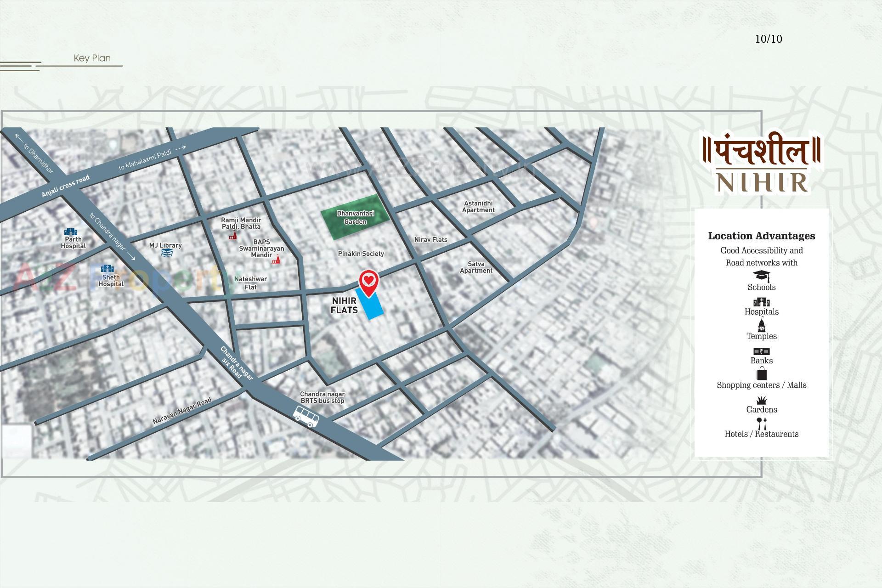
Task: Expand the Location Advantages panel
Action: (x=761, y=236)
